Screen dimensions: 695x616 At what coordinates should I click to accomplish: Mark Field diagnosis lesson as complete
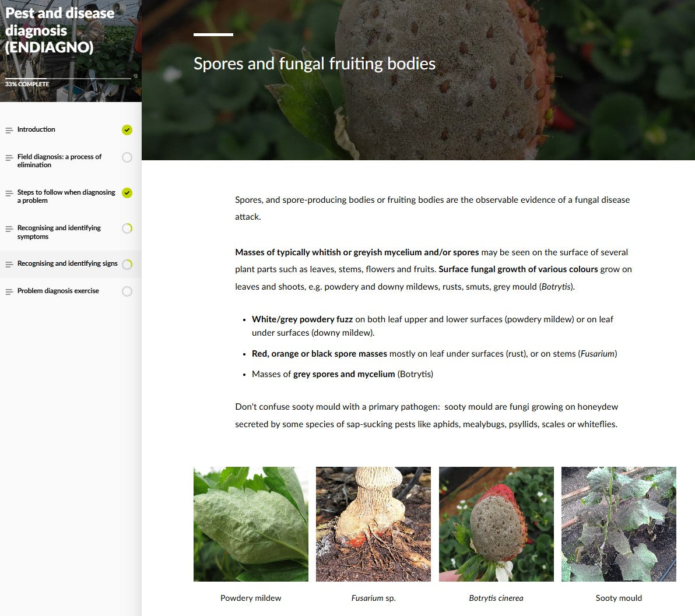point(127,157)
